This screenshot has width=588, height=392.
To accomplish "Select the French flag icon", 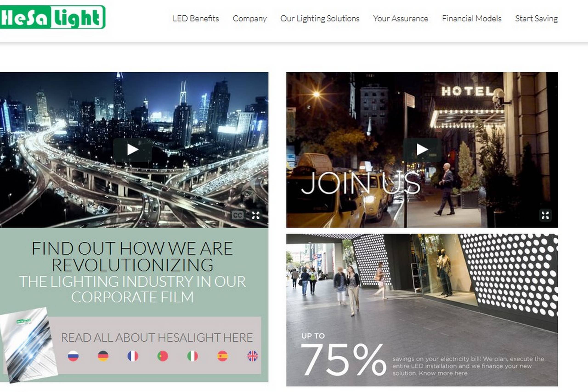I will [133, 356].
